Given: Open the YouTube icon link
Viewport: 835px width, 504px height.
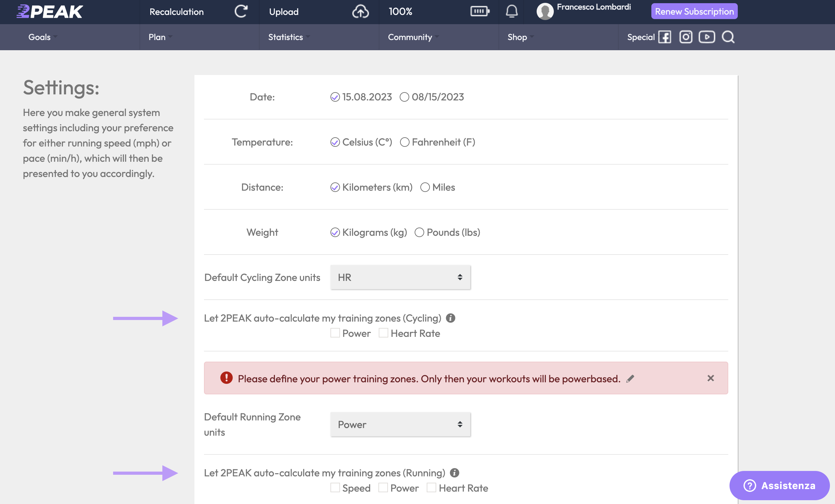Looking at the screenshot, I should click(x=707, y=37).
